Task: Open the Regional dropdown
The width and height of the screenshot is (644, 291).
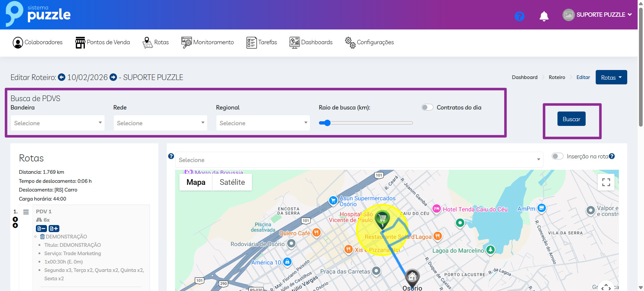Action: pos(263,123)
